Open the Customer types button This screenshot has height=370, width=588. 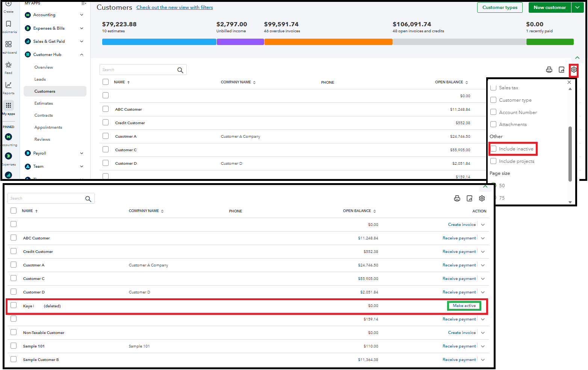(500, 8)
